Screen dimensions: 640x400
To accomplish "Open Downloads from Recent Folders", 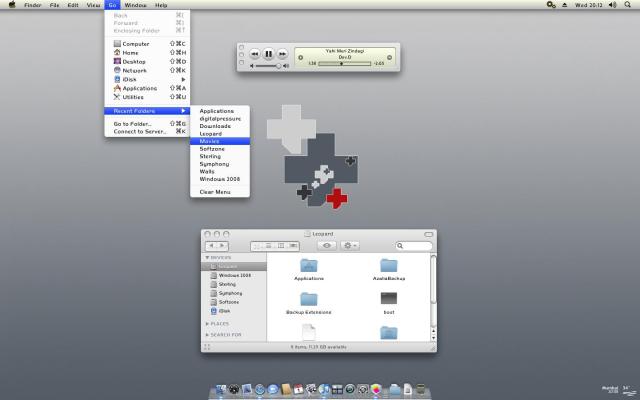I will pyautogui.click(x=220, y=126).
